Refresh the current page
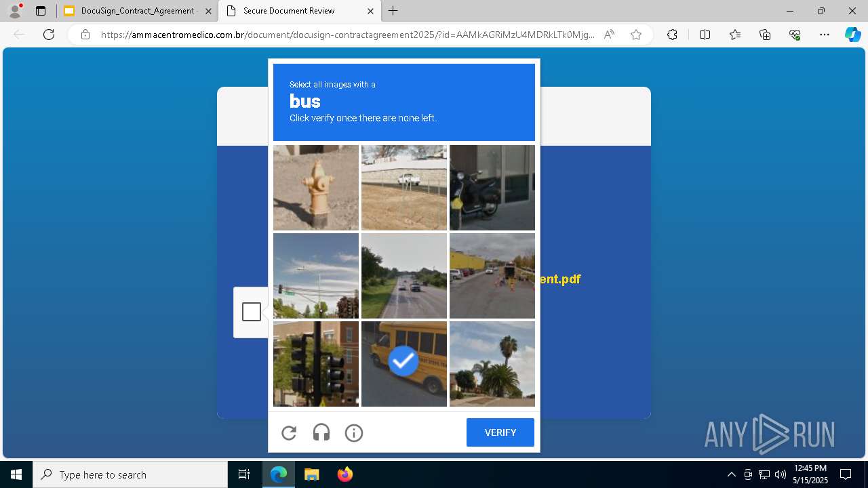The image size is (868, 488). (x=49, y=35)
